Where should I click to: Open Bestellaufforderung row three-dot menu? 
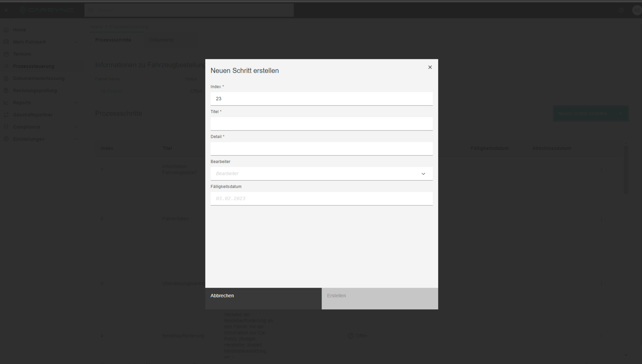click(x=601, y=336)
